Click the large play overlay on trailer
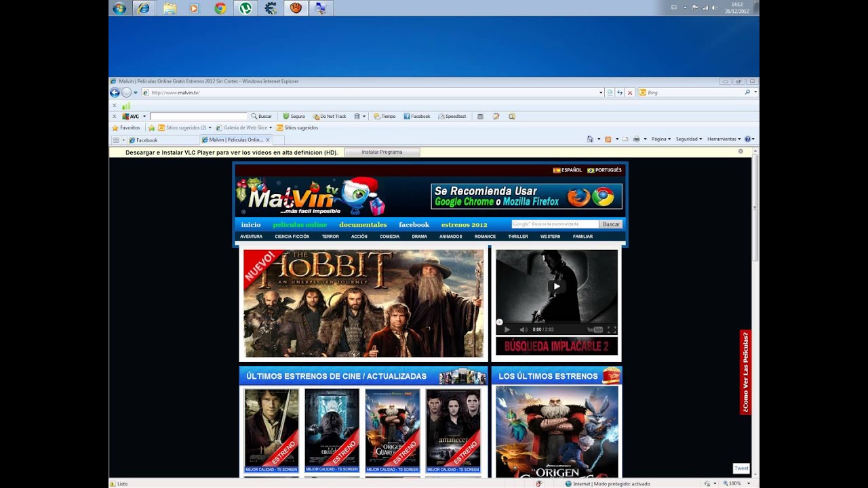The height and width of the screenshot is (488, 868). (556, 286)
